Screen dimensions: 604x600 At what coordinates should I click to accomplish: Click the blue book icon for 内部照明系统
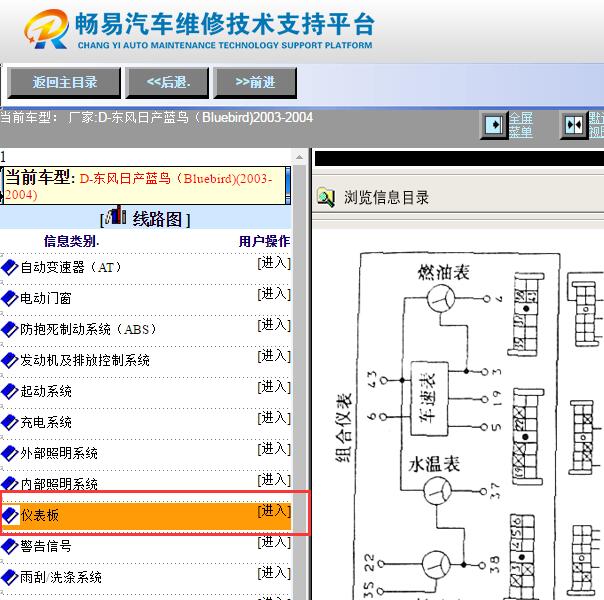(x=9, y=484)
